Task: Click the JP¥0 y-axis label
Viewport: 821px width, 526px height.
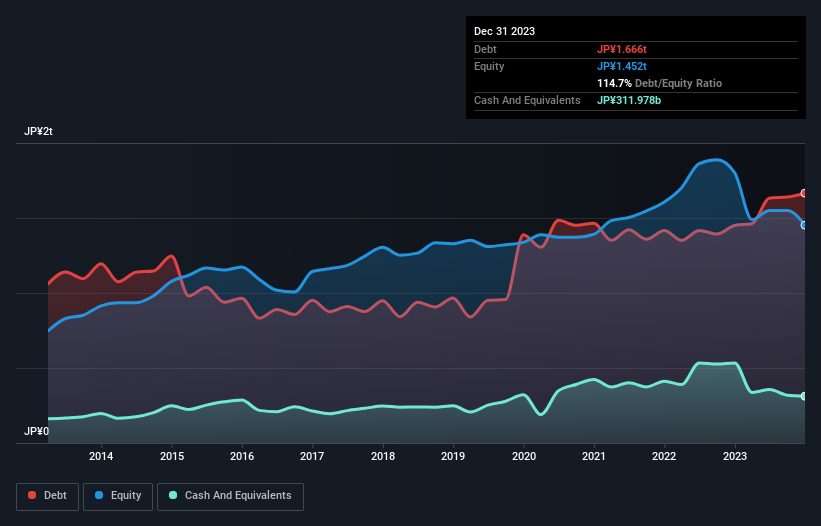Action: (x=36, y=431)
